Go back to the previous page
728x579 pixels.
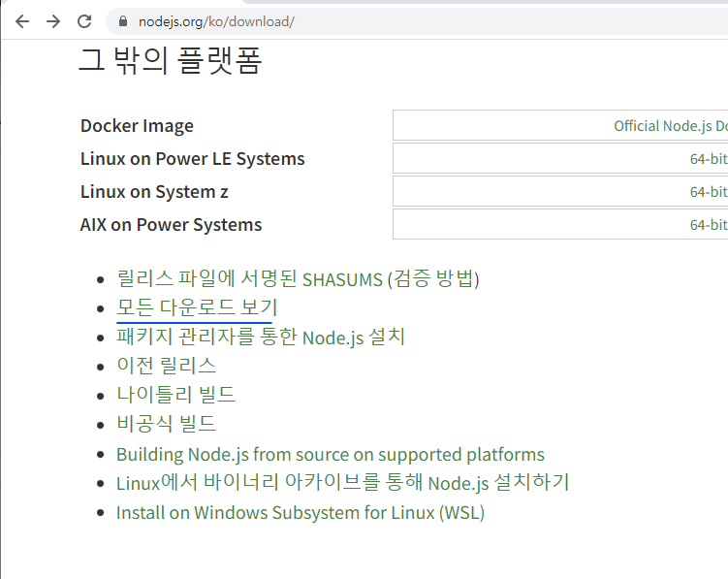tap(22, 21)
